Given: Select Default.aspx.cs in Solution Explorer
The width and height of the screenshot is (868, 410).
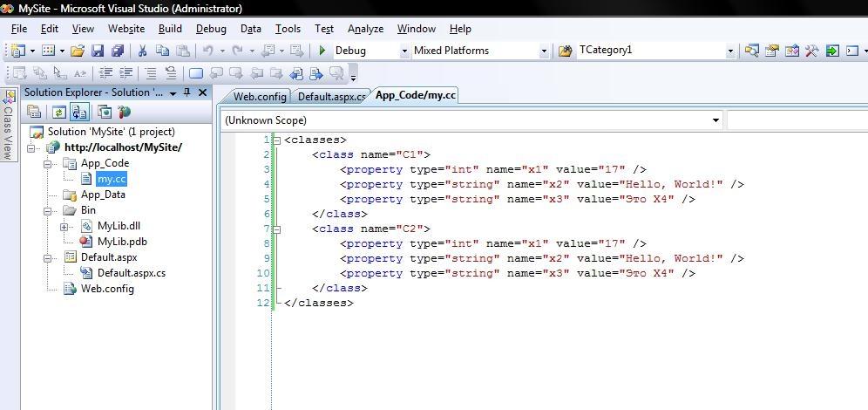Looking at the screenshot, I should click(x=132, y=273).
